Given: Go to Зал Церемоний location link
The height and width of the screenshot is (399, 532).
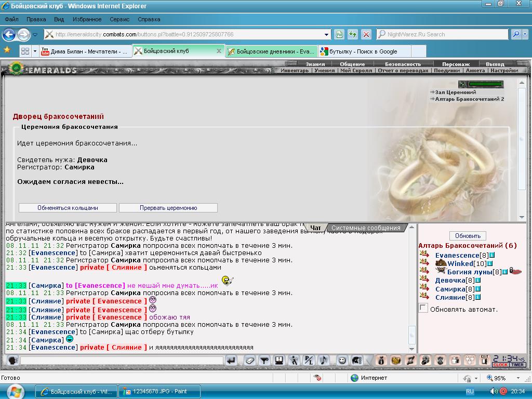Looking at the screenshot, I should 455,92.
